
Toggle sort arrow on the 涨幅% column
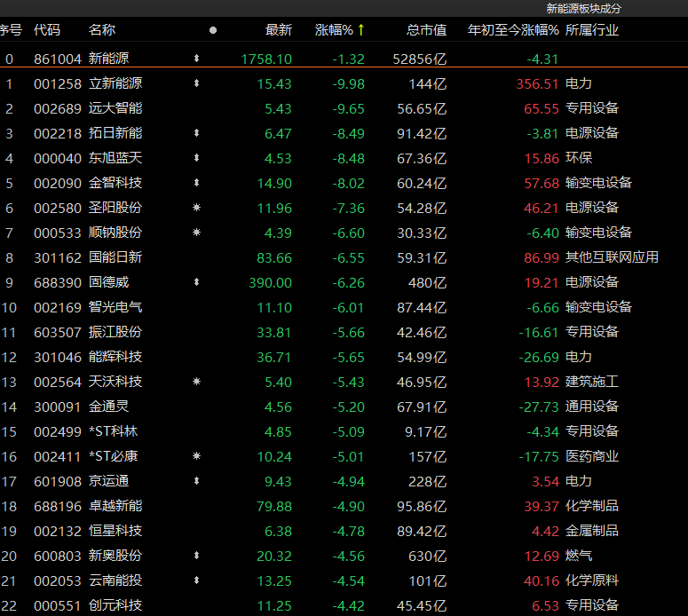coord(361,30)
